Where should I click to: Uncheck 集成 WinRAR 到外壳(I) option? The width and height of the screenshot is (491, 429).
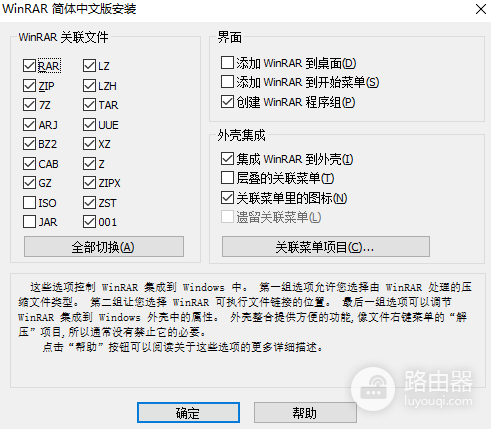point(227,159)
